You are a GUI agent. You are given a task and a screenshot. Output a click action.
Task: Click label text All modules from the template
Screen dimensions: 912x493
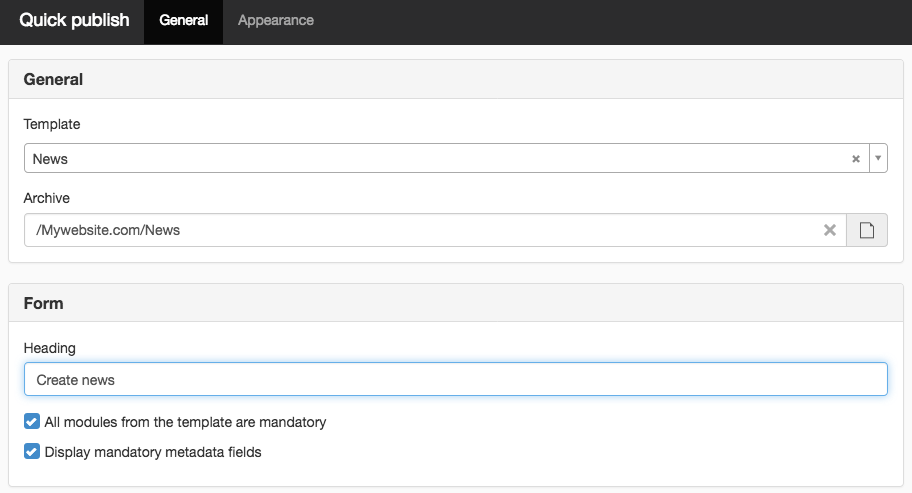(185, 422)
